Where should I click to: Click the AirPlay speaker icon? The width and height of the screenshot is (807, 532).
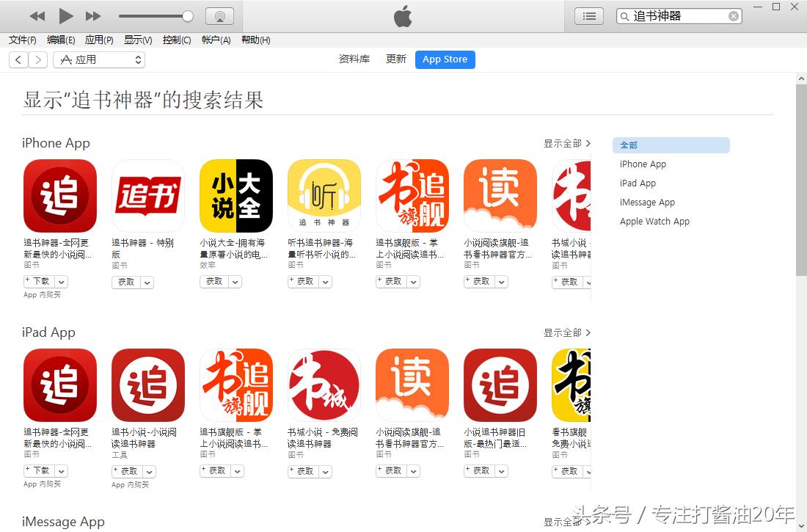coord(219,15)
